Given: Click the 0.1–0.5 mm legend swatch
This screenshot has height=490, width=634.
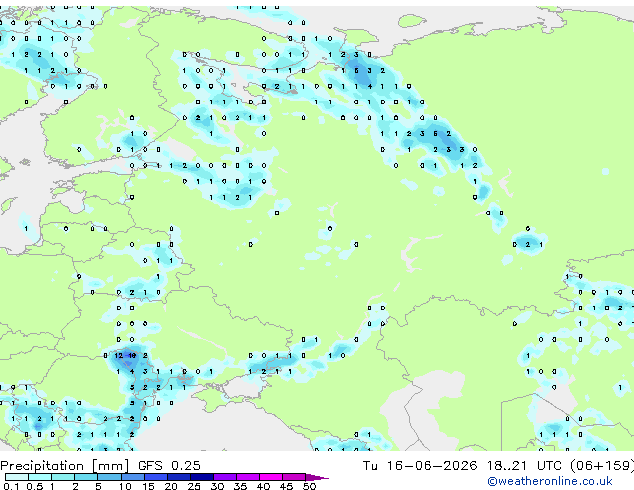Looking at the screenshot, I should 17,477.
